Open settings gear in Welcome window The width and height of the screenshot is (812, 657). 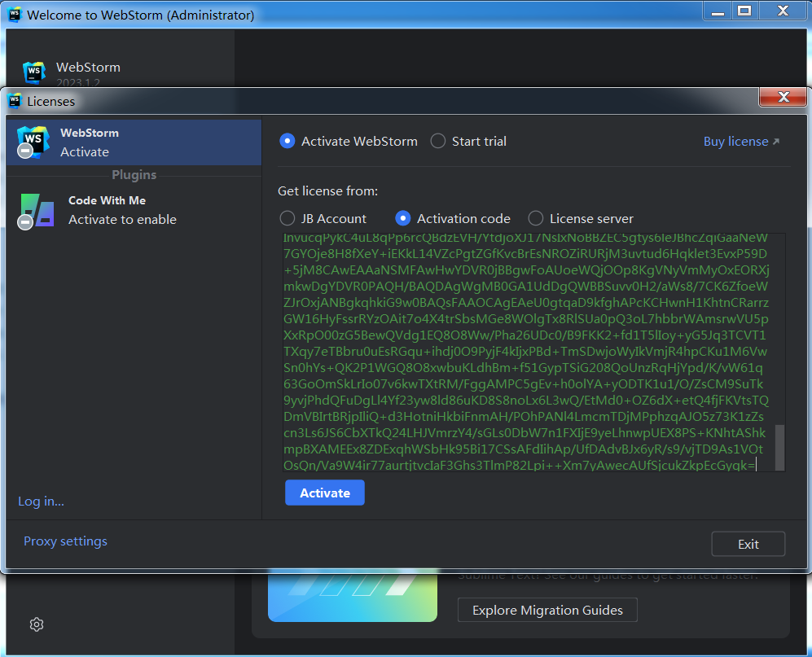click(x=37, y=624)
